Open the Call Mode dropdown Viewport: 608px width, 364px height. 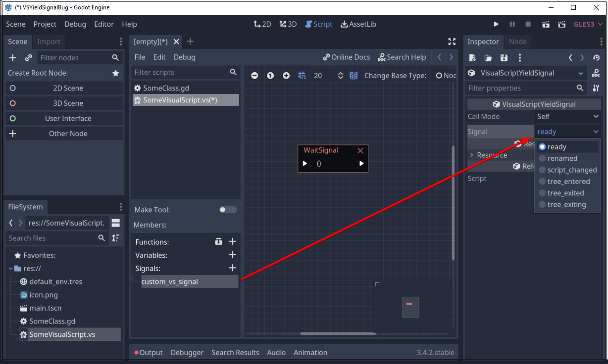pos(567,116)
